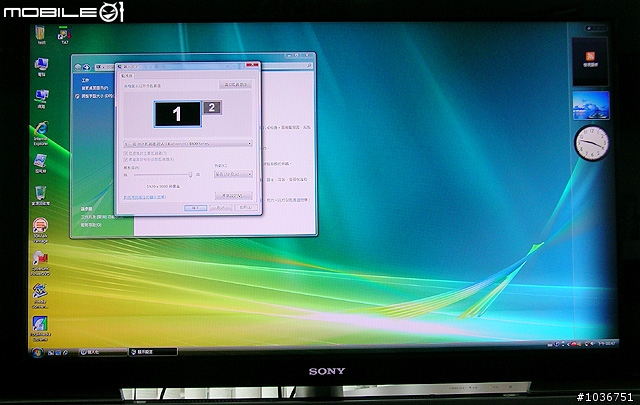Open the Computer desktop icon
640x405 pixels.
point(41,67)
